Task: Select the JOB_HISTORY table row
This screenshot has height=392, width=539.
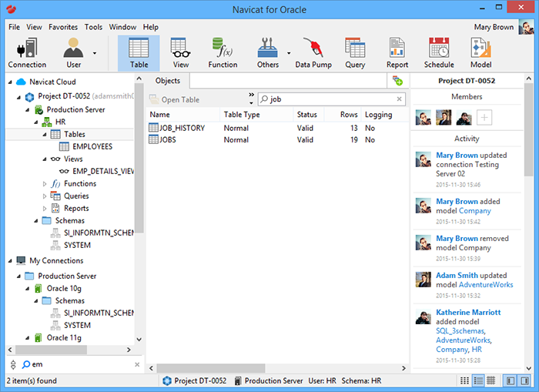Action: tap(277, 128)
